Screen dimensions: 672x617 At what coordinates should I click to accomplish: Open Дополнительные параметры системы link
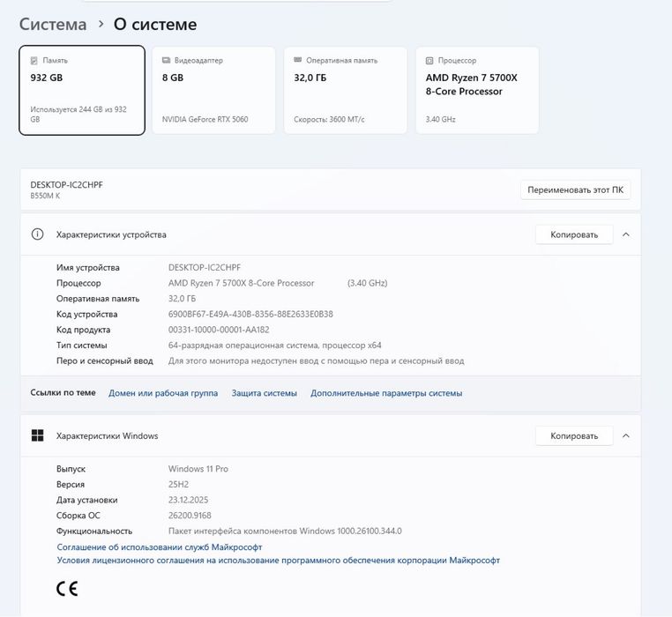[386, 393]
